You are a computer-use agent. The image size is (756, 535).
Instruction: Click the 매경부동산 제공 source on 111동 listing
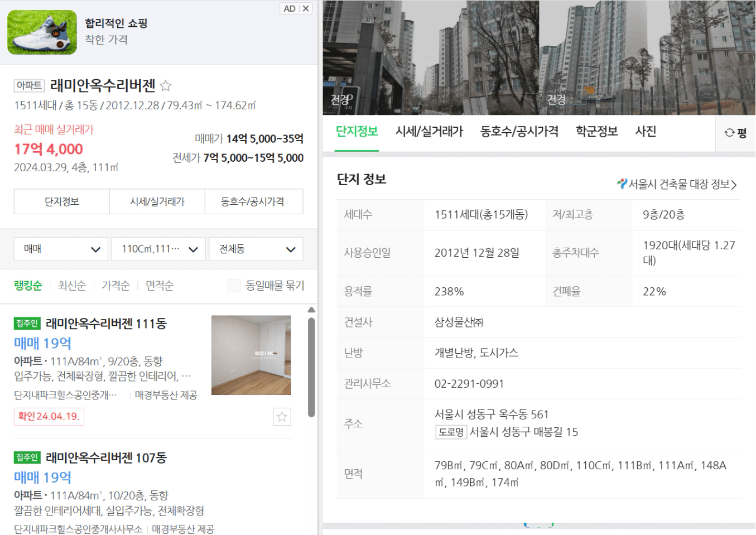pyautogui.click(x=166, y=395)
